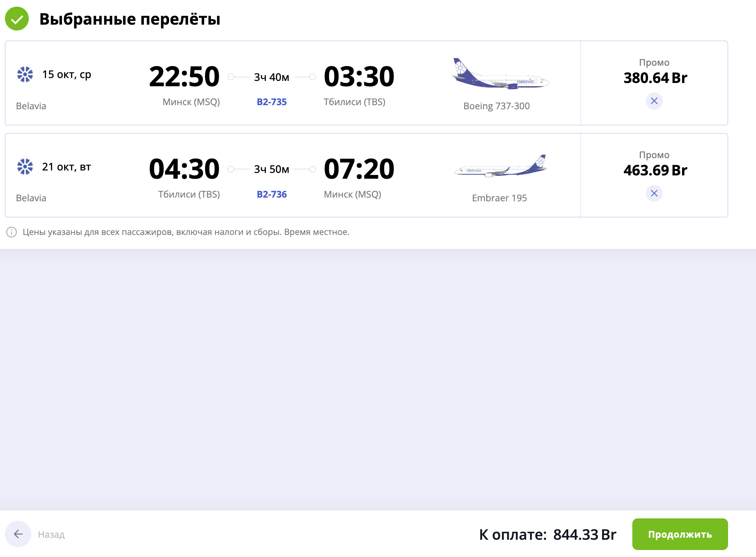The width and height of the screenshot is (756, 557).
Task: Click the Boeing 737-300 label
Action: (496, 106)
